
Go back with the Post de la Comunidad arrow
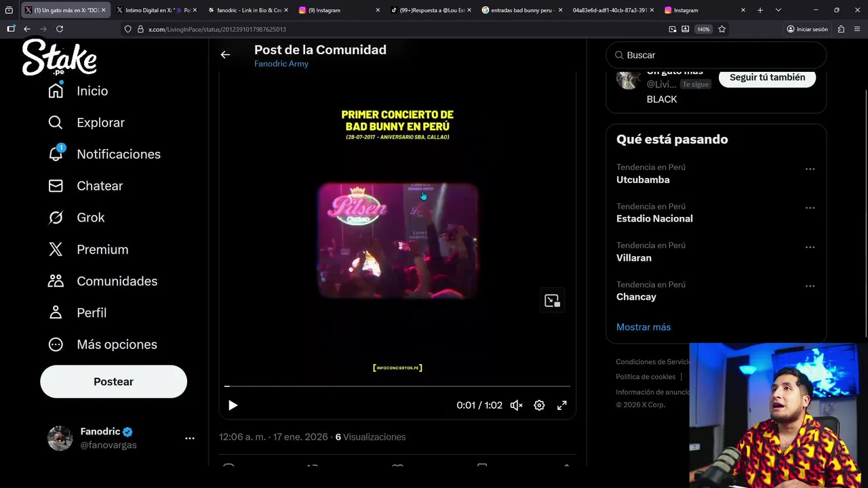click(x=225, y=55)
